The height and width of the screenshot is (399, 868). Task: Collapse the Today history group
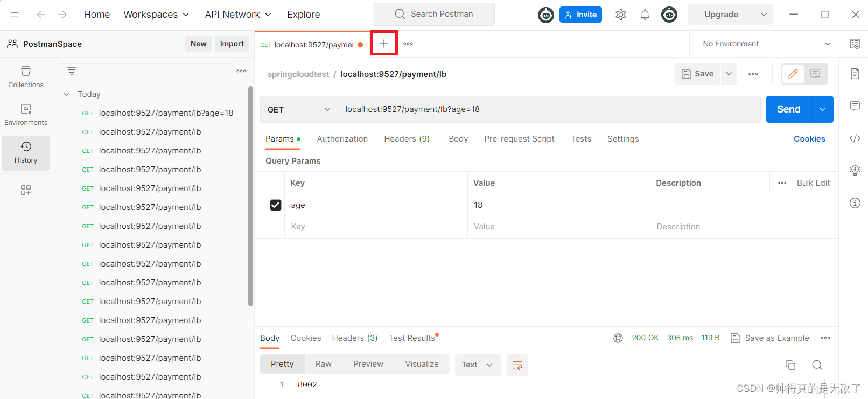tap(67, 94)
